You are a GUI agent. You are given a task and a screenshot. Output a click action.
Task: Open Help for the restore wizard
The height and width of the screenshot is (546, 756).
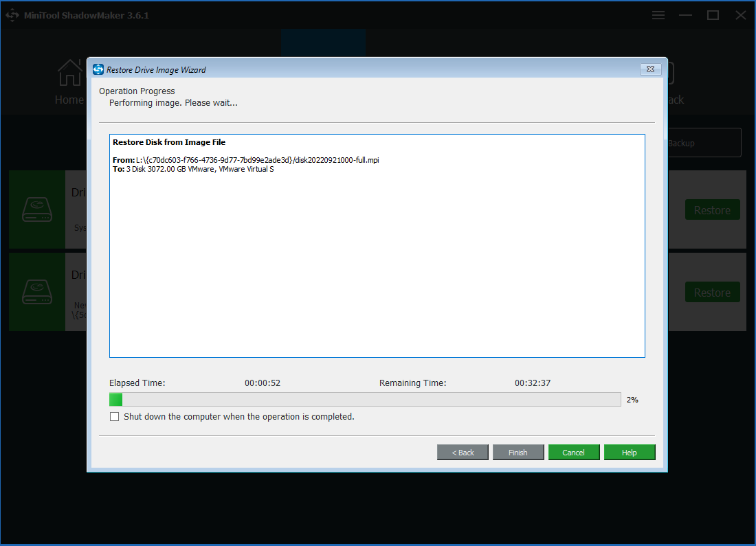click(629, 452)
